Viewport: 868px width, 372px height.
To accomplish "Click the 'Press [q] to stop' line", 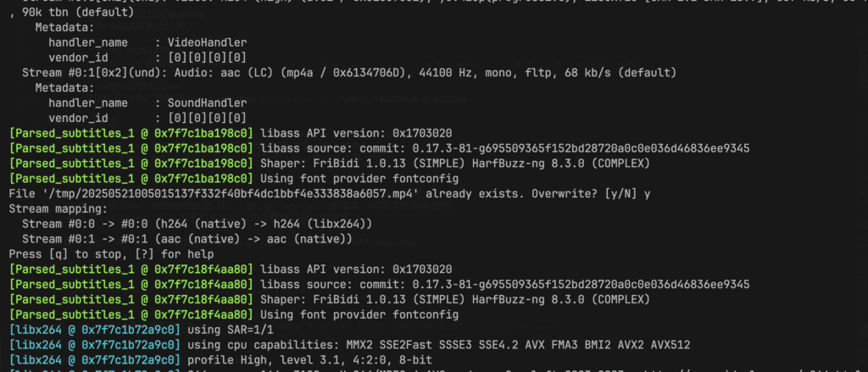I will [x=111, y=254].
